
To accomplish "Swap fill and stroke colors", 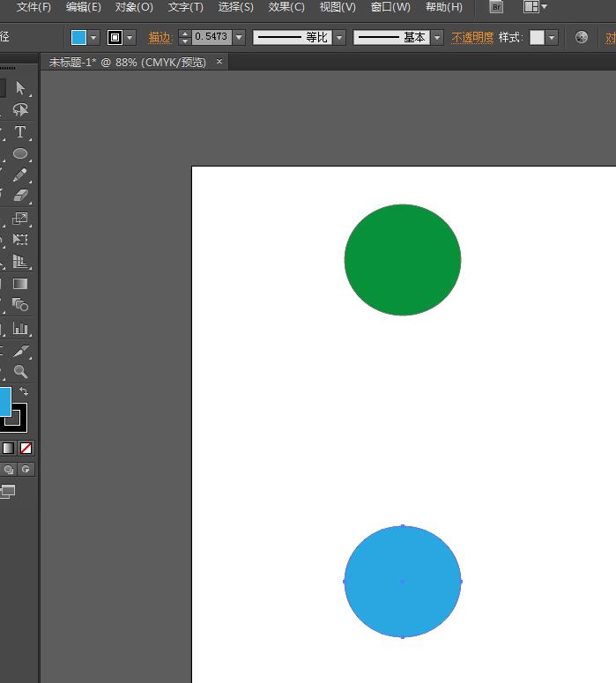I will tap(24, 391).
